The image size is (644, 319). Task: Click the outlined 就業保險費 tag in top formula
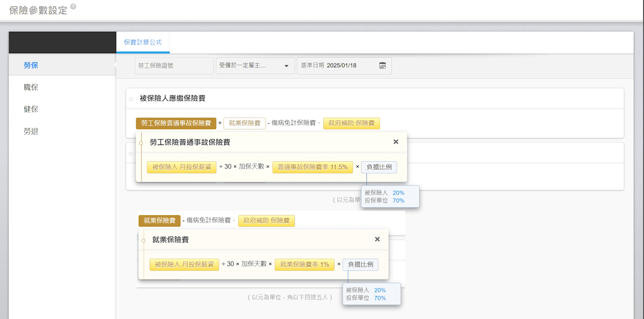click(x=245, y=123)
